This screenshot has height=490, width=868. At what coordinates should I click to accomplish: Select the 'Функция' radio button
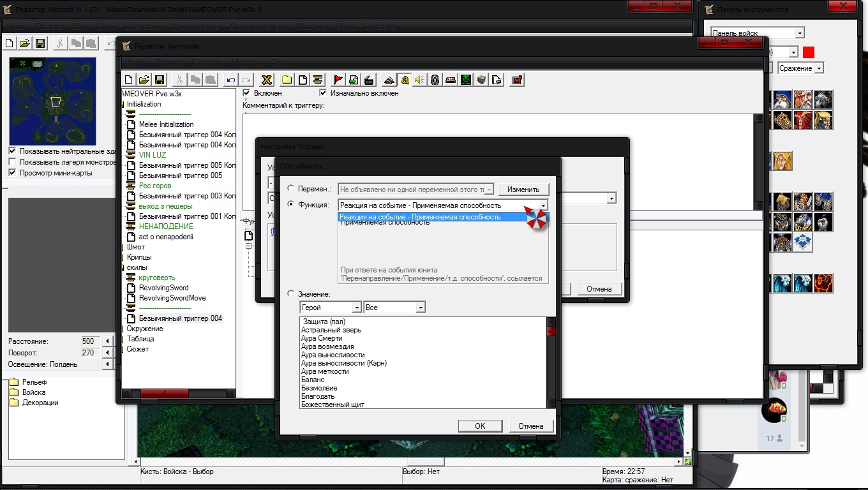291,205
